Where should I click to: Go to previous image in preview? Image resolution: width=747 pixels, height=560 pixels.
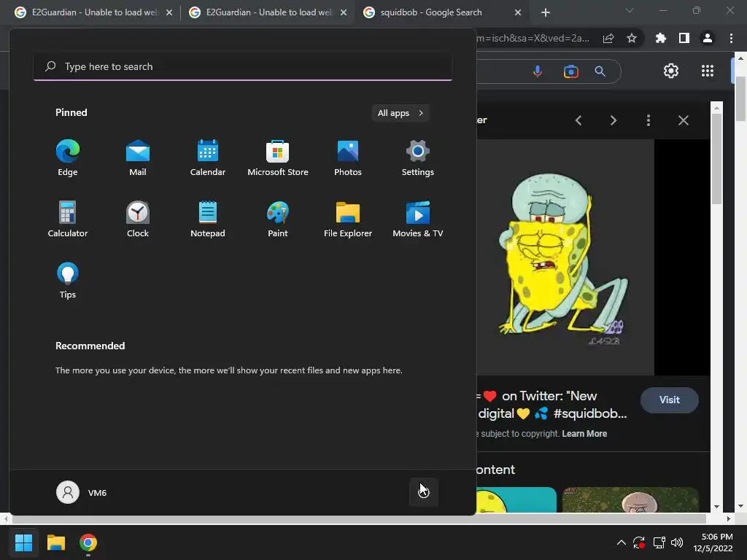(x=578, y=120)
